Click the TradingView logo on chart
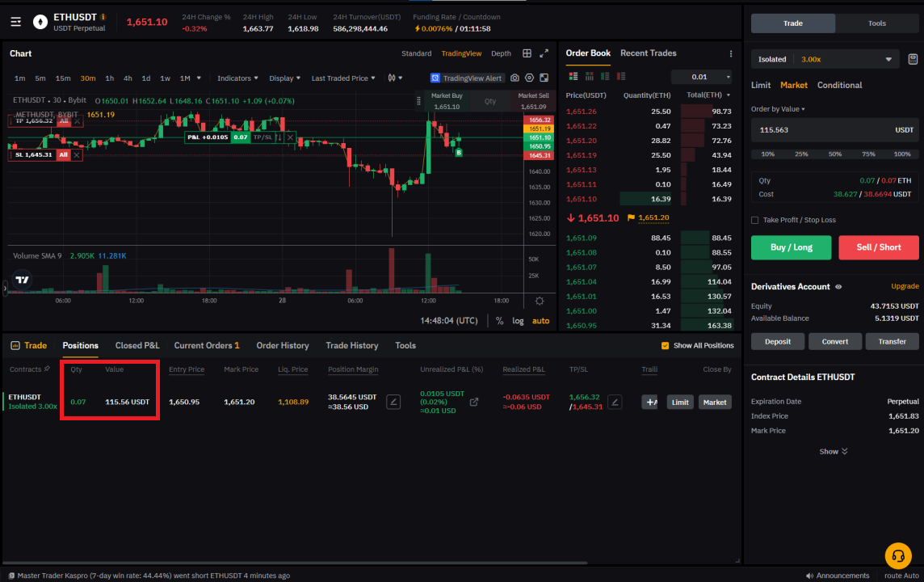 [x=23, y=280]
